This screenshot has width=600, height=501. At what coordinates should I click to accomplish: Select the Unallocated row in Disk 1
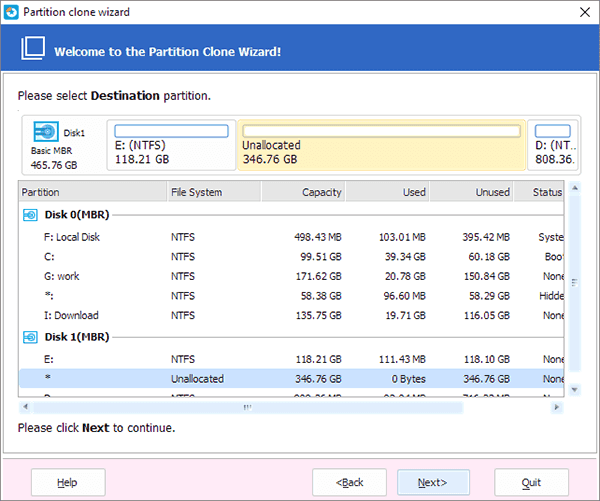point(291,379)
